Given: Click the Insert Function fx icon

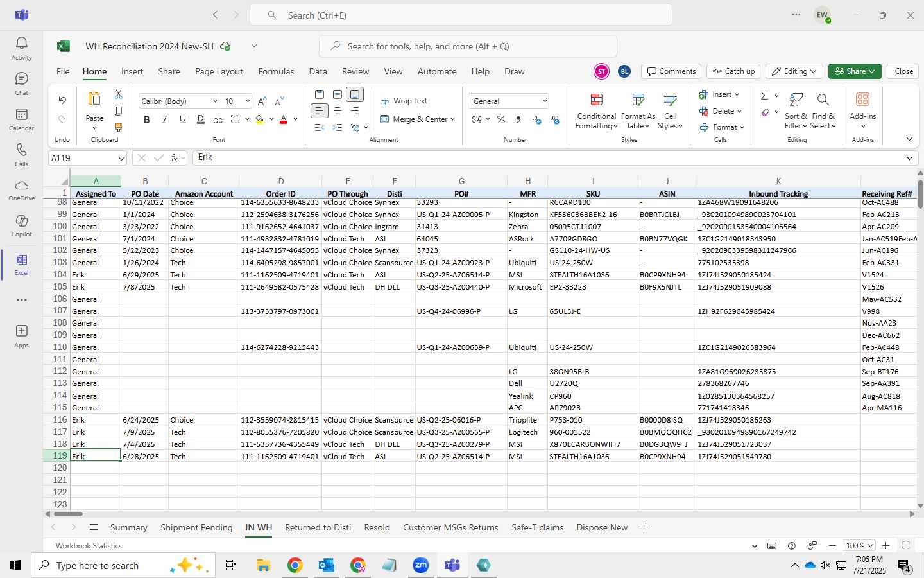Looking at the screenshot, I should click(174, 158).
